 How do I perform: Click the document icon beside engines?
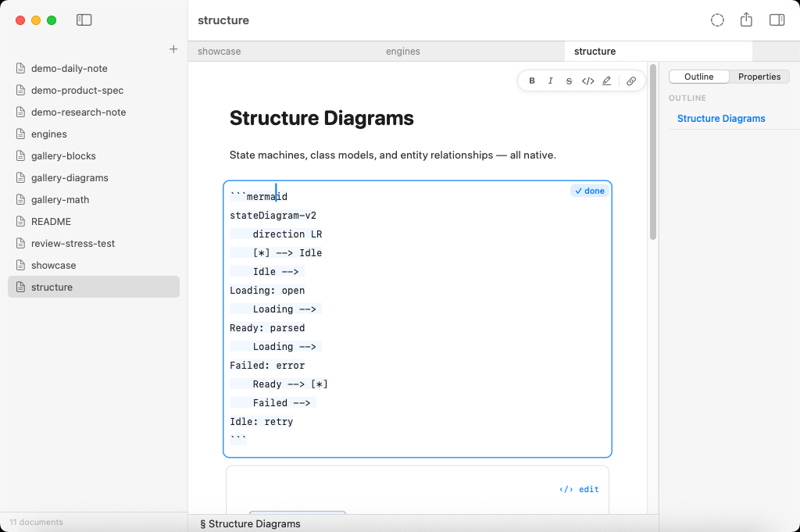20,134
